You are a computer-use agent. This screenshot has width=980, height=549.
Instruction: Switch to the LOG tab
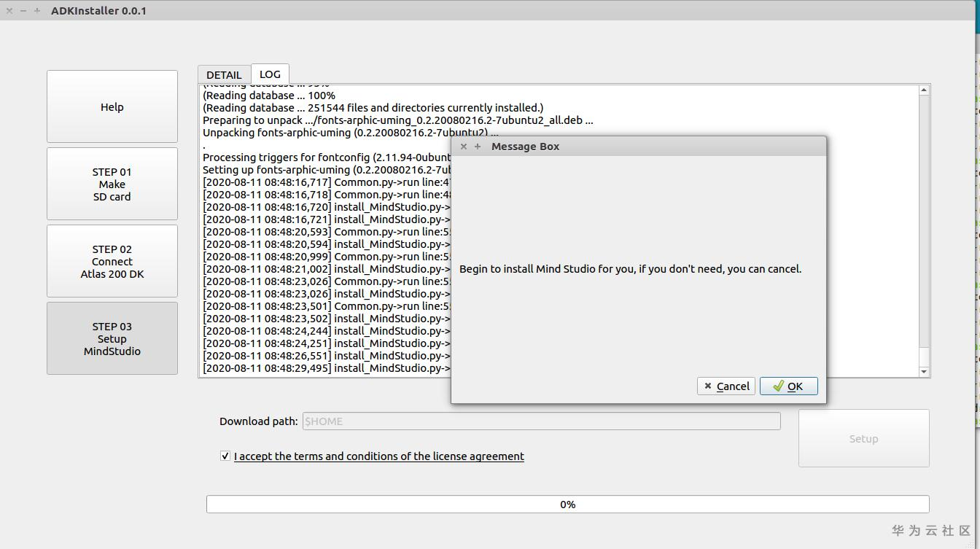tap(270, 74)
